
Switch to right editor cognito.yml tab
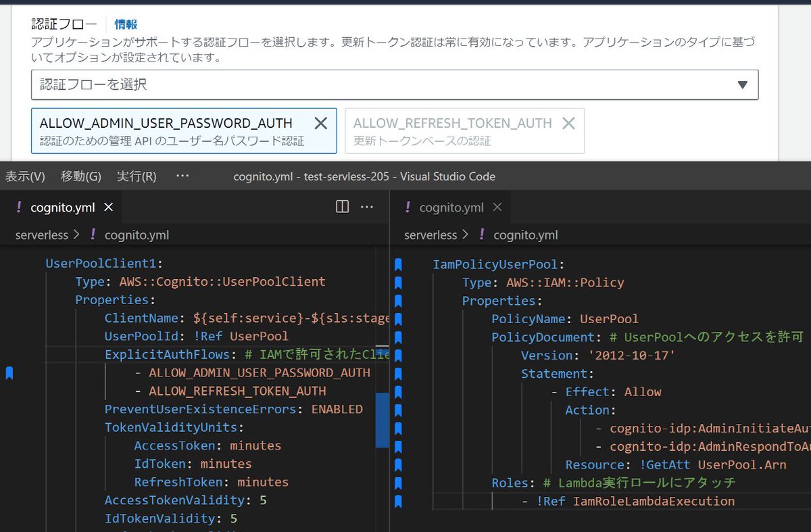tap(451, 208)
